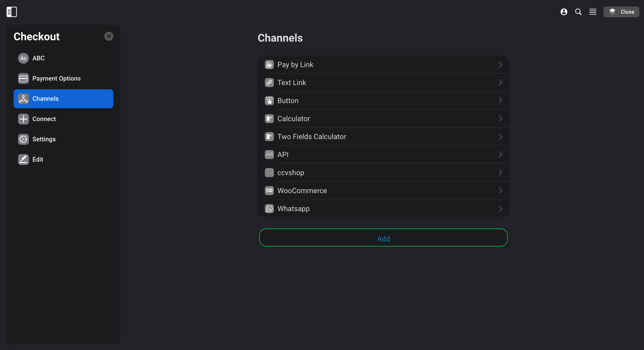Toggle the sidebar panel icon
This screenshot has width=644, height=350.
[12, 12]
